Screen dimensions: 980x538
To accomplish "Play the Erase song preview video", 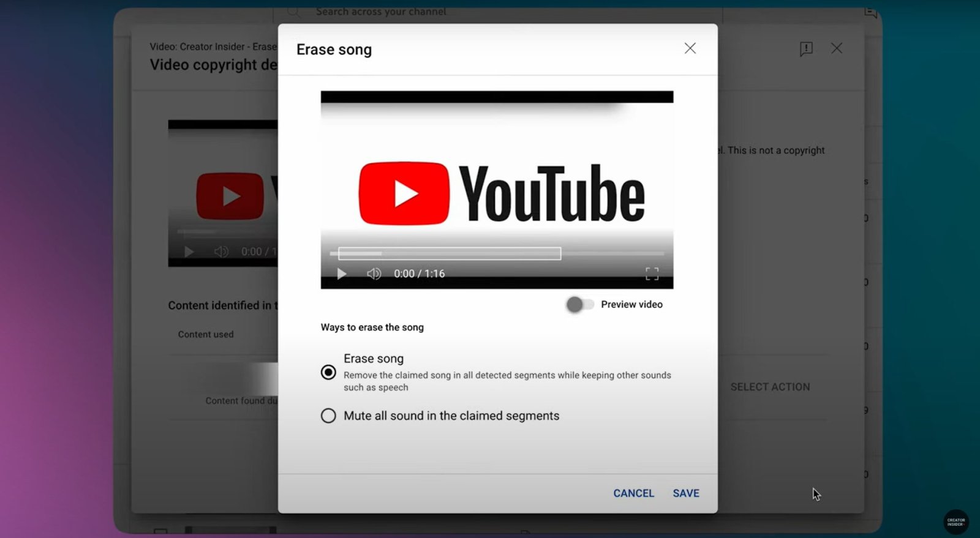I will (342, 274).
